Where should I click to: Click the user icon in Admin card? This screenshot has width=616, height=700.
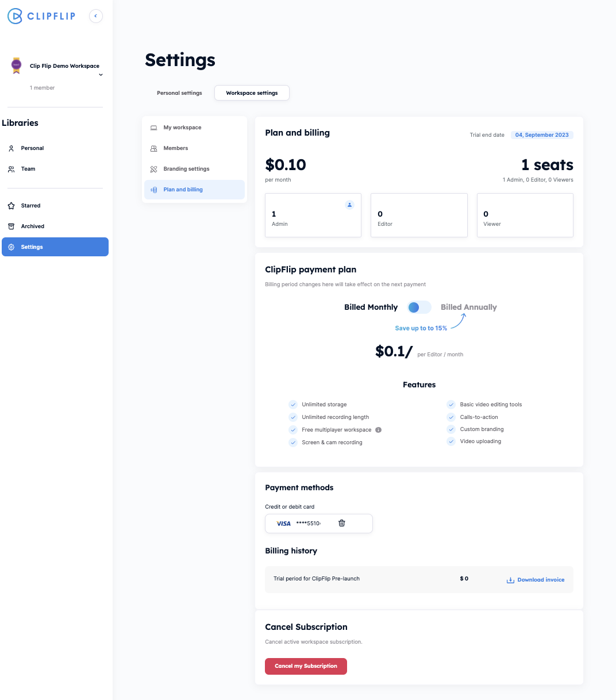(349, 205)
